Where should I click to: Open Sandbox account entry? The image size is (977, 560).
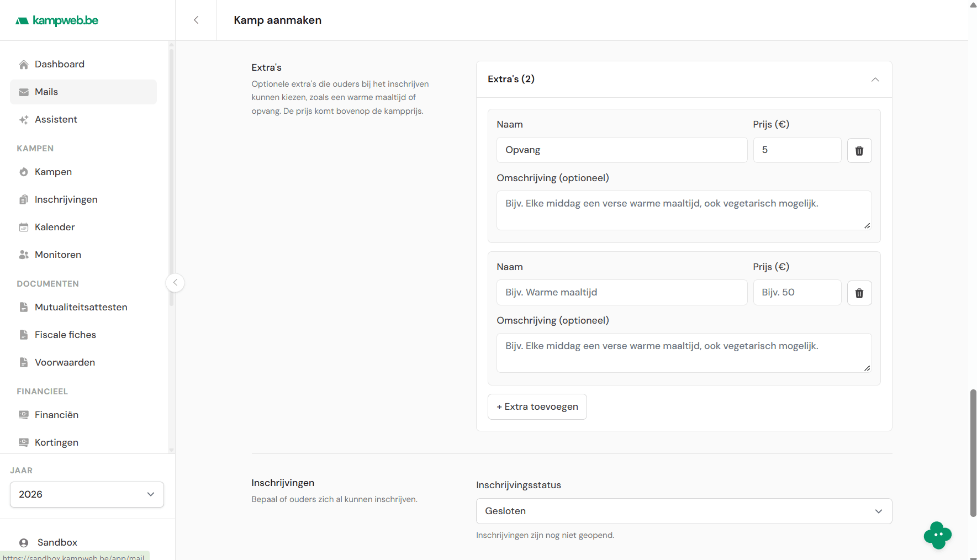[83, 542]
